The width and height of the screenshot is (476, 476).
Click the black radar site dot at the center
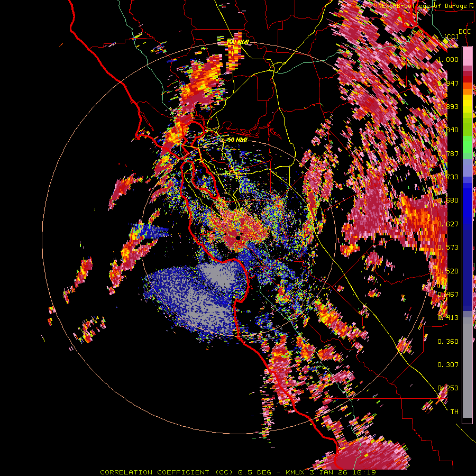point(238,238)
